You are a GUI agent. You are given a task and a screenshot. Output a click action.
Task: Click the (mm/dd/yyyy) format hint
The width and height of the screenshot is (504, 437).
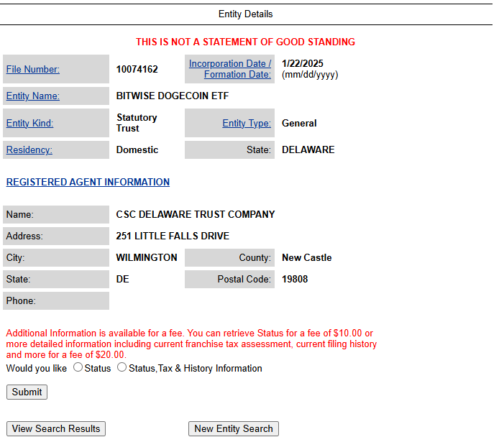point(310,75)
